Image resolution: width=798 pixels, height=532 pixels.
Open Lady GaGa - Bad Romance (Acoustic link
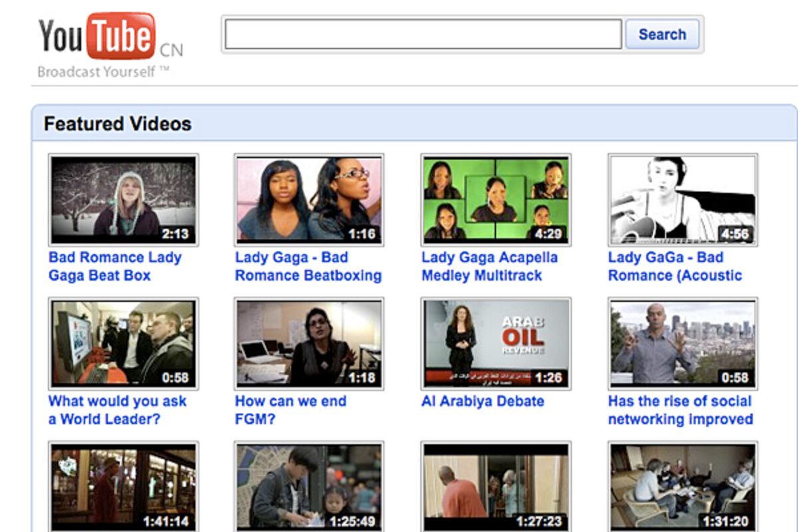pos(675,266)
